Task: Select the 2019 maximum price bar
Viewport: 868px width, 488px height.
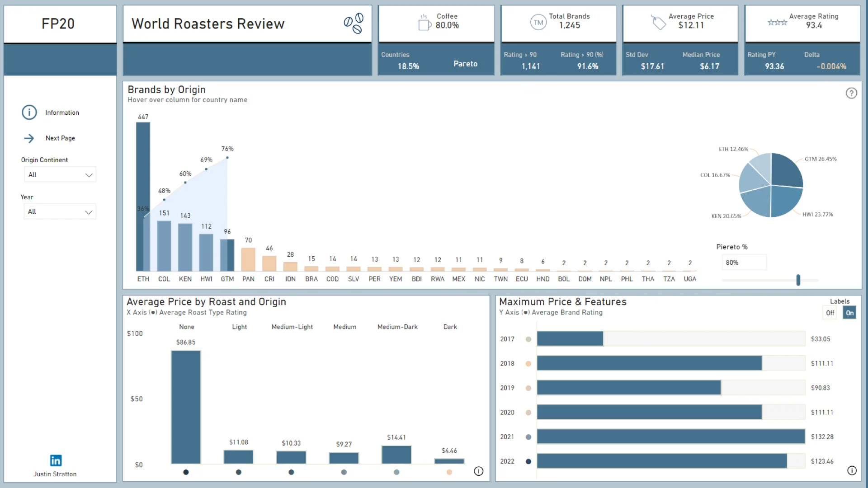Action: pyautogui.click(x=629, y=388)
